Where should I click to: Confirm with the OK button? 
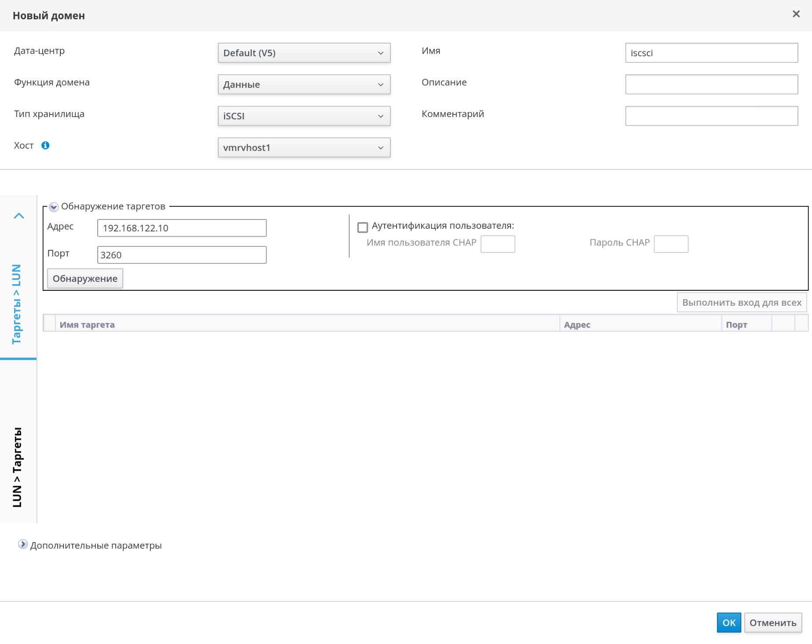pos(728,622)
